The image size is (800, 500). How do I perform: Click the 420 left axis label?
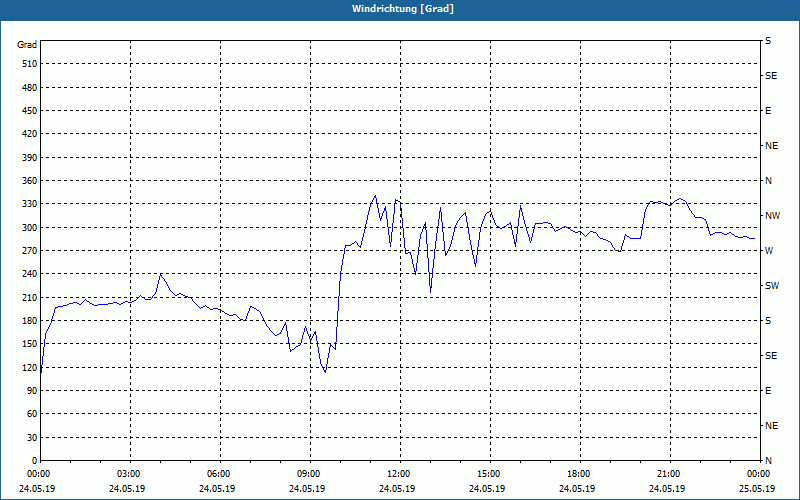coord(30,134)
